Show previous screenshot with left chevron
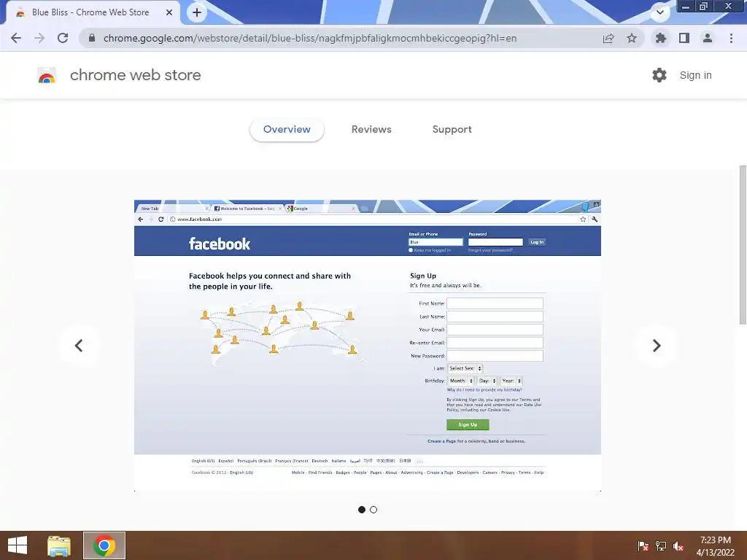Viewport: 747px width, 560px height. click(79, 345)
